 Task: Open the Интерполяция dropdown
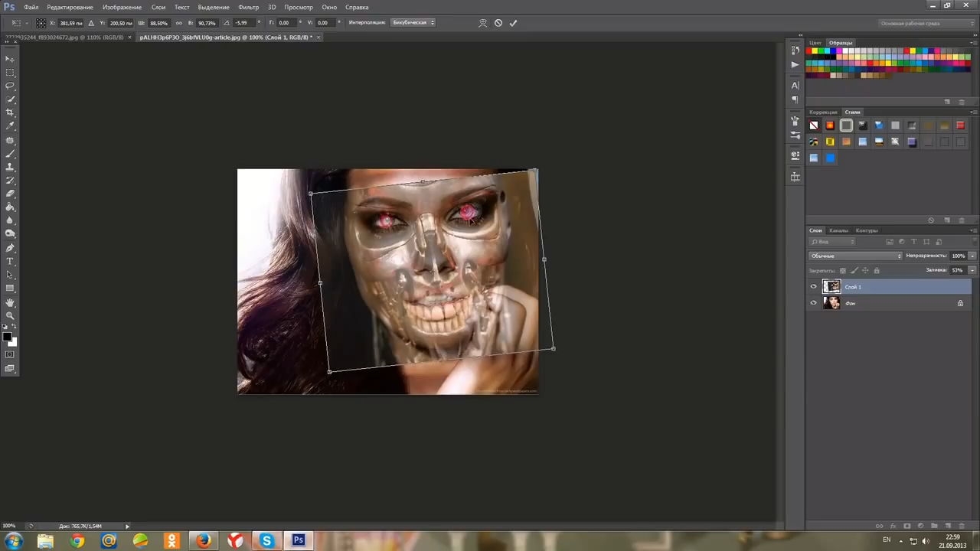[x=413, y=23]
